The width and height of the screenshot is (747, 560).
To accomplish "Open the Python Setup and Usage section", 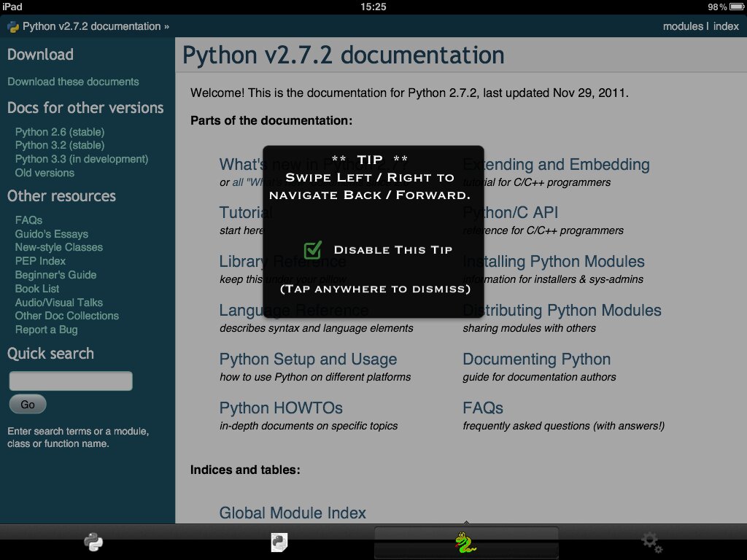I will pyautogui.click(x=308, y=359).
